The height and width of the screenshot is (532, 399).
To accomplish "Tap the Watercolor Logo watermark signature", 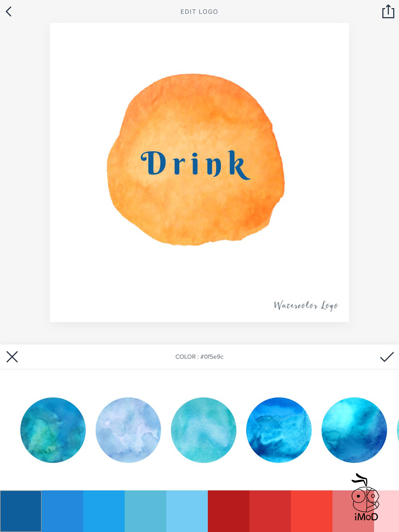I will point(306,305).
